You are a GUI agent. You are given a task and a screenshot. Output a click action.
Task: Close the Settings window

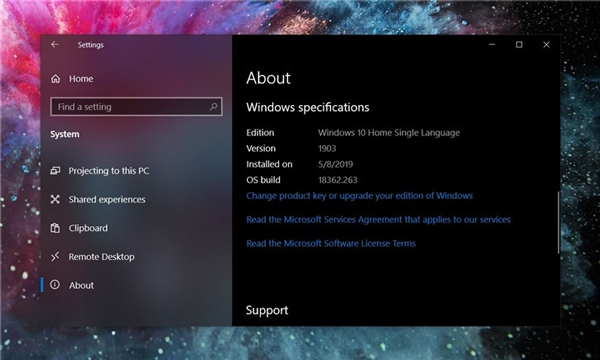coord(546,45)
